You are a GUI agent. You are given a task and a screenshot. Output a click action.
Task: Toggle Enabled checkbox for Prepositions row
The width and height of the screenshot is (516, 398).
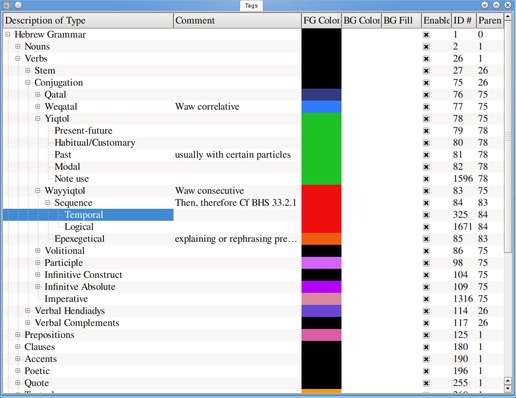426,335
